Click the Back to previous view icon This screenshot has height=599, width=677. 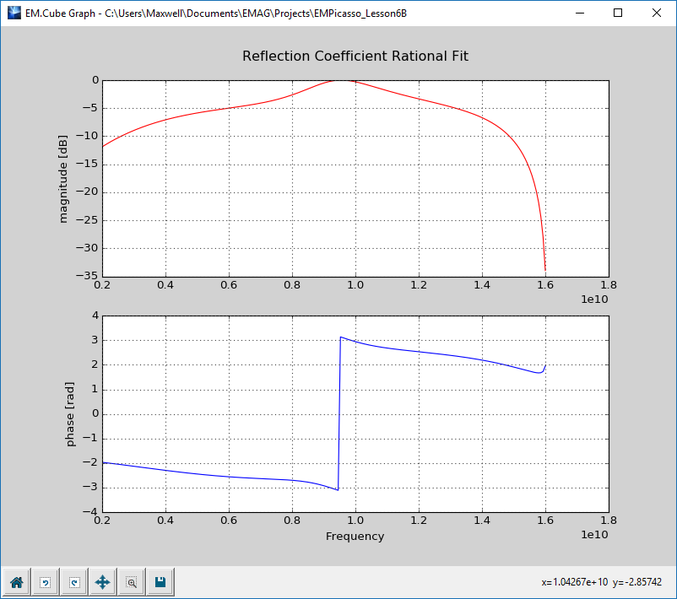tap(45, 582)
